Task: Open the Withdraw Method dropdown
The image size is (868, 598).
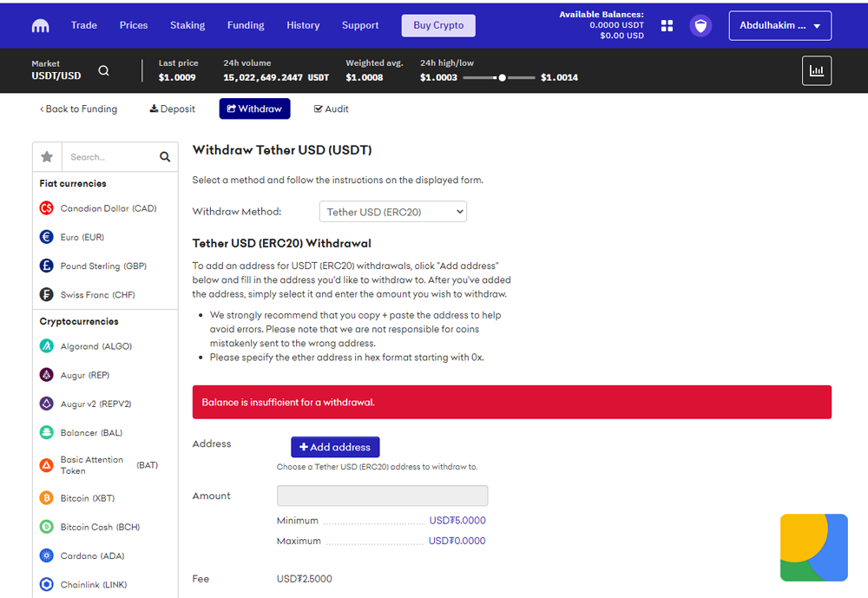Action: [393, 212]
